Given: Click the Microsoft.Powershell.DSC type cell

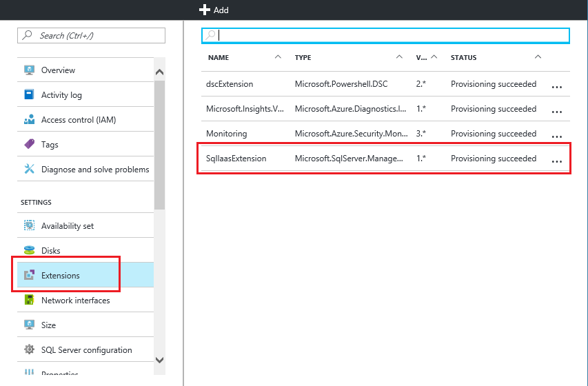Looking at the screenshot, I should tap(341, 83).
